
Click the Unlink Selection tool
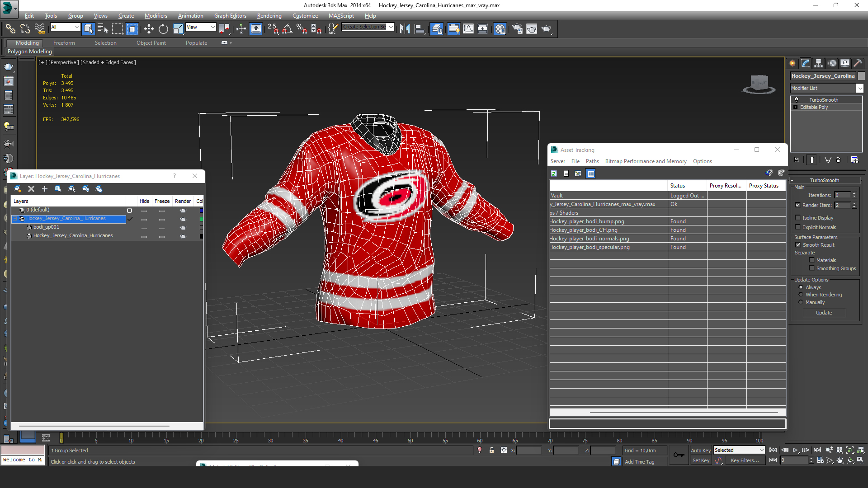pos(25,29)
